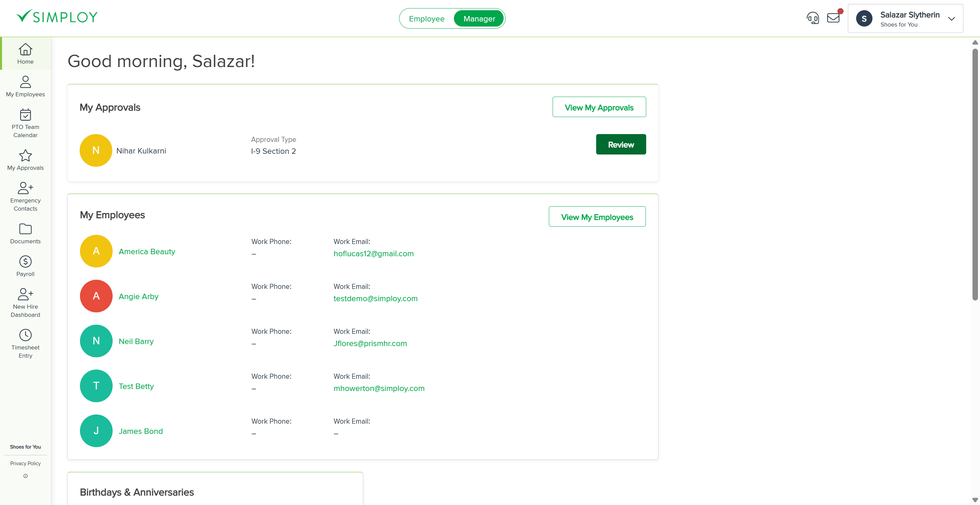Viewport: 980px width, 505px height.
Task: Click View My Approvals button
Action: click(x=599, y=107)
